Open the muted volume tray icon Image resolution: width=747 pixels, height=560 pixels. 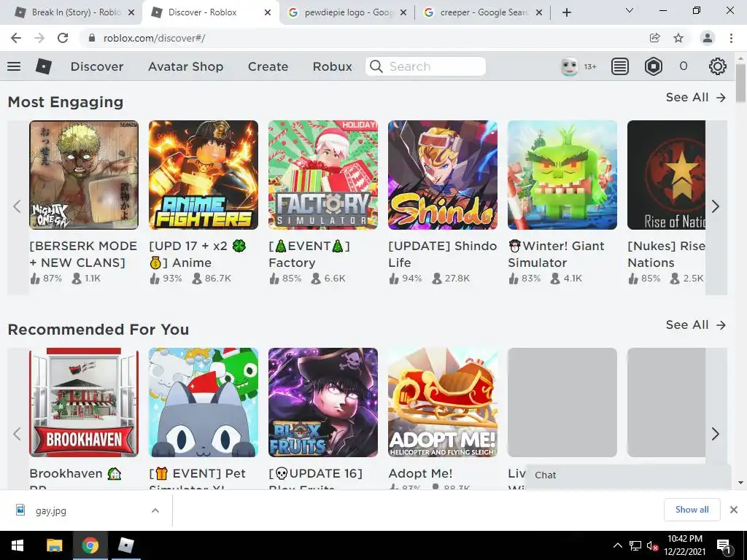click(x=652, y=545)
